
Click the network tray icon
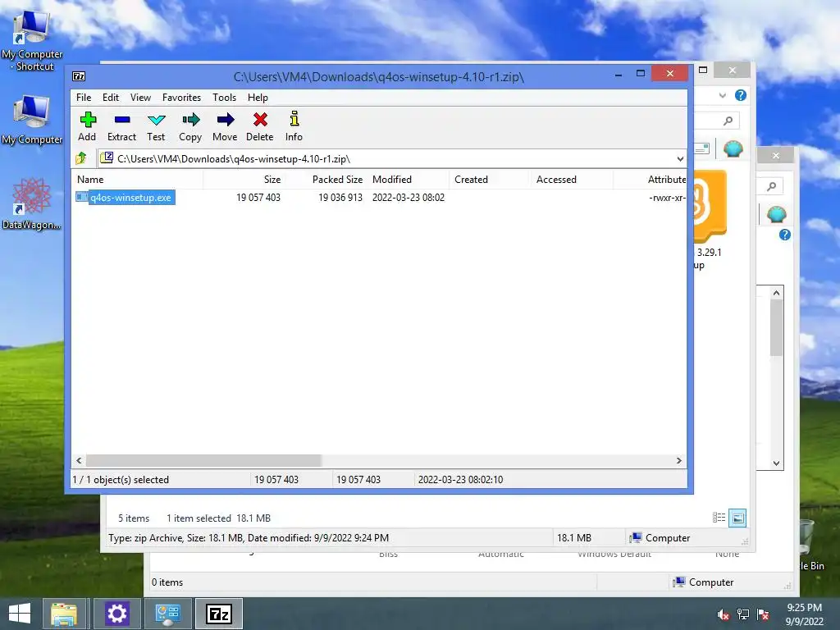point(743,614)
